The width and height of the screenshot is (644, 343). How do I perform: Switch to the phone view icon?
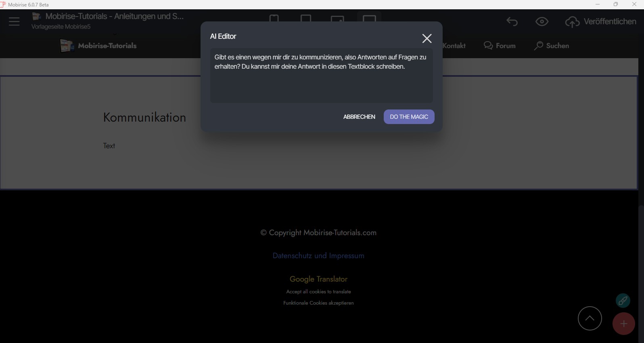click(274, 19)
